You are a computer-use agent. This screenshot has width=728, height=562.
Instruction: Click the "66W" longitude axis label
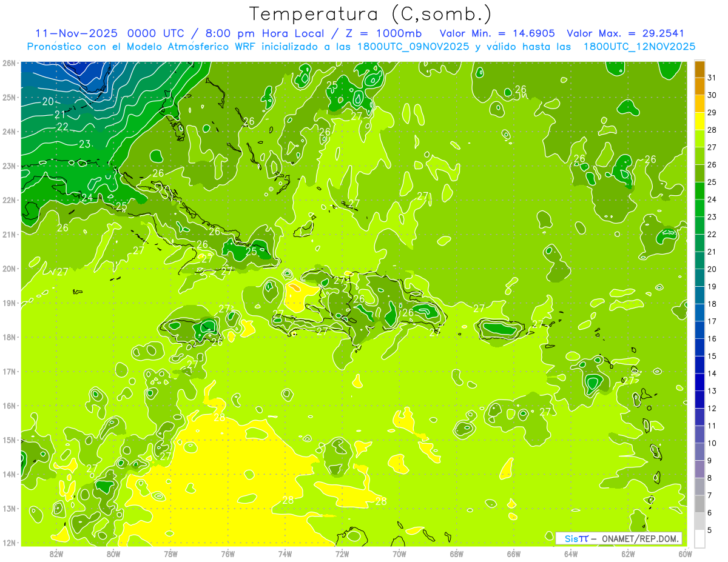514,554
